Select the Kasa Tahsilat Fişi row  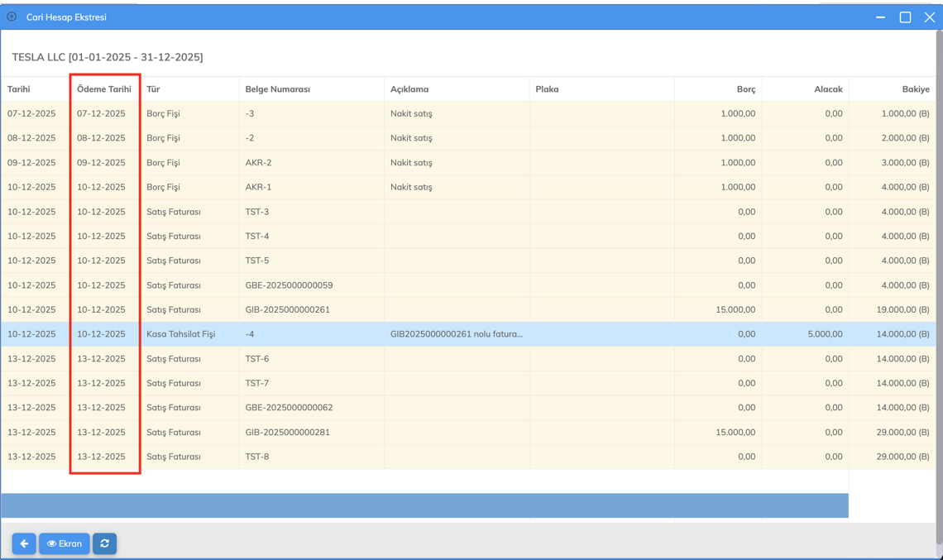(x=180, y=334)
